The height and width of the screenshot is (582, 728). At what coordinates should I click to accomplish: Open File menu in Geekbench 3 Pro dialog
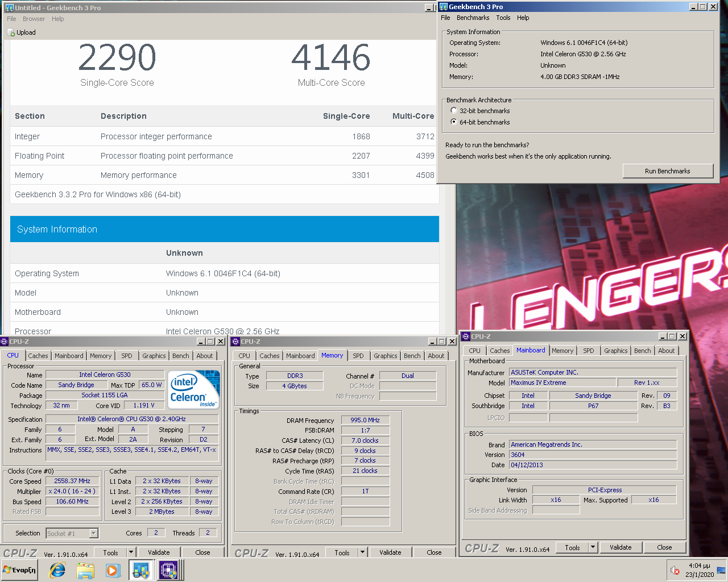point(445,18)
